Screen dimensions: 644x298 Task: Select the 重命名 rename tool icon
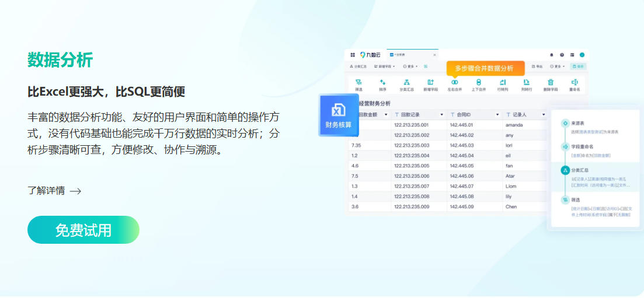575,82
